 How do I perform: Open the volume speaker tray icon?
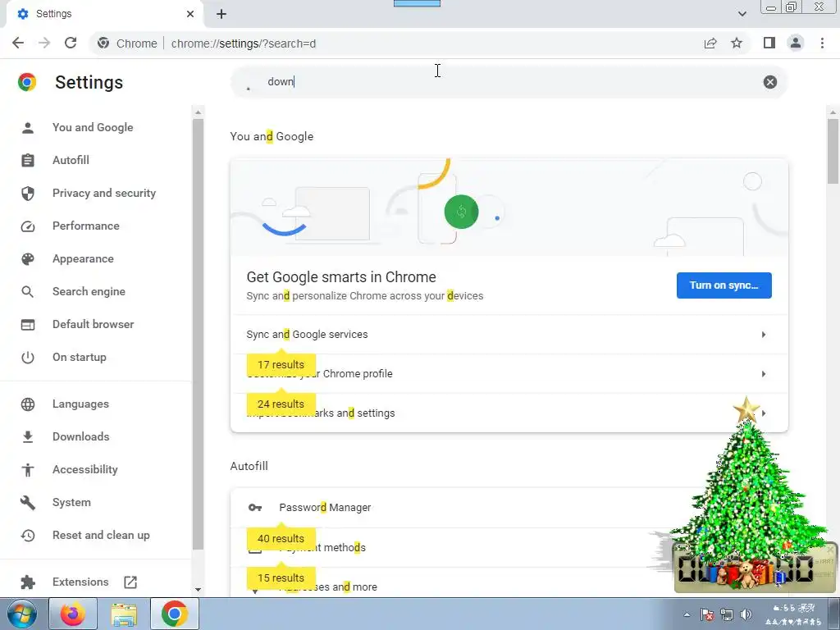click(745, 614)
